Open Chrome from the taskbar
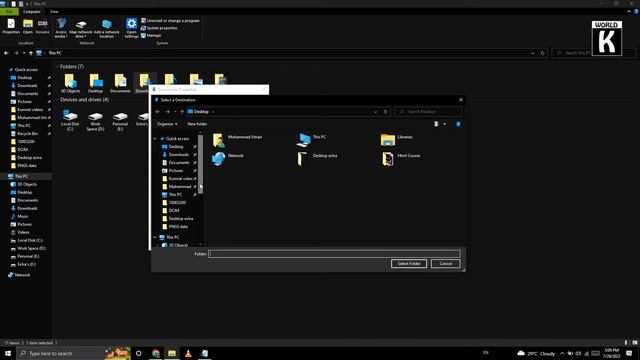Screen dimensions: 640x360 (x=156, y=353)
